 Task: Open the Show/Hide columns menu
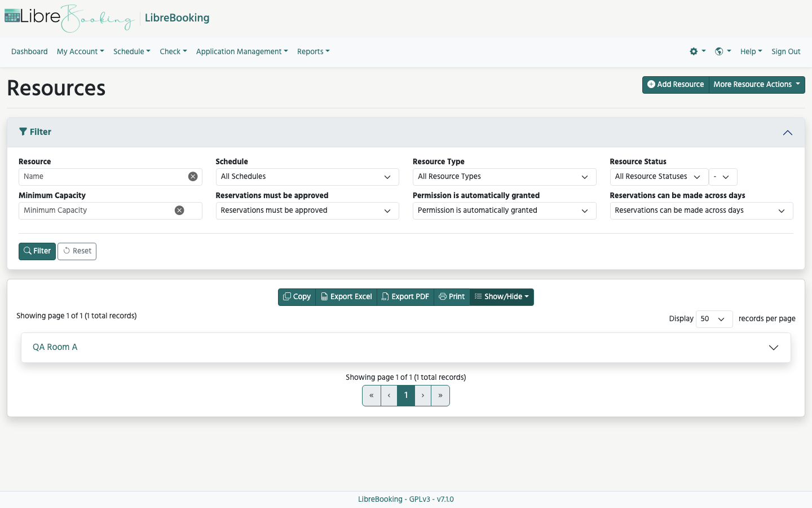point(502,297)
